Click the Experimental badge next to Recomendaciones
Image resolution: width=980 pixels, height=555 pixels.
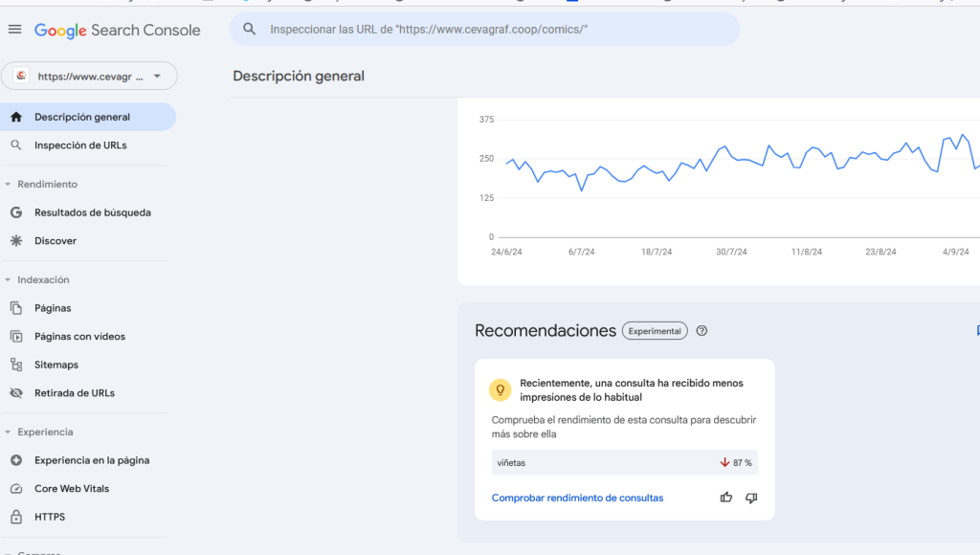(x=655, y=330)
